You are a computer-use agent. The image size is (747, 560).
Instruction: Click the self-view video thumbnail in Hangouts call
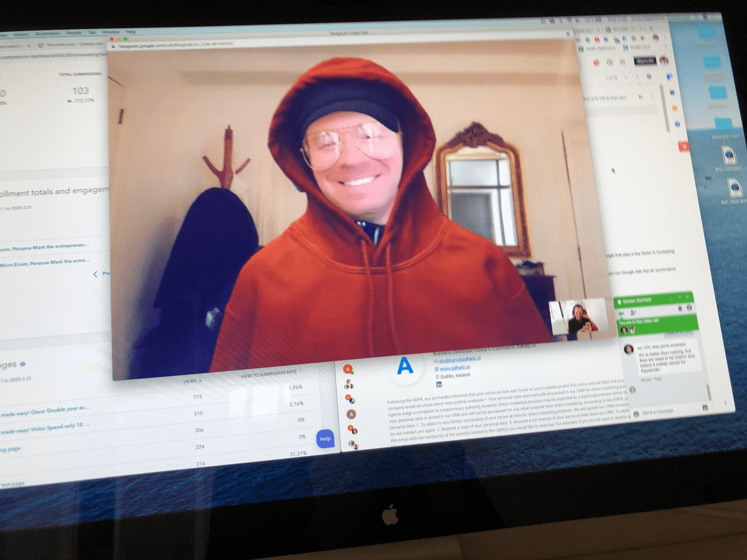pyautogui.click(x=578, y=319)
